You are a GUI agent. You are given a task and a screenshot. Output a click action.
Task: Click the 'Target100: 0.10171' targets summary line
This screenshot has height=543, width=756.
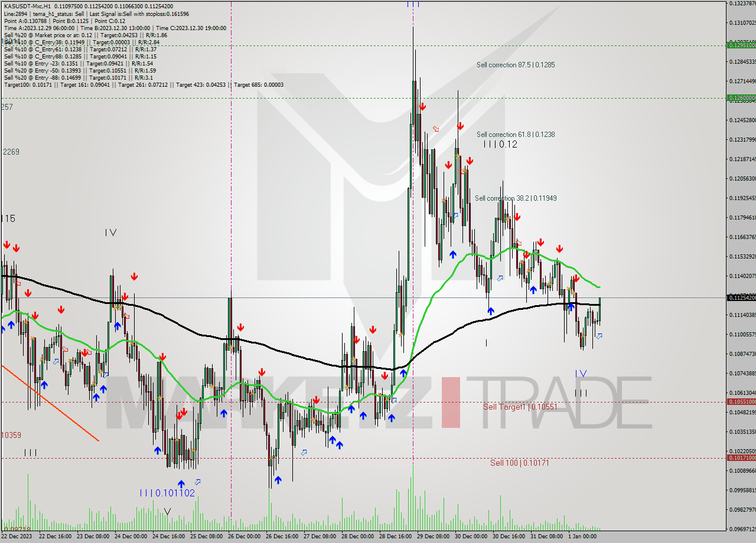[x=144, y=84]
